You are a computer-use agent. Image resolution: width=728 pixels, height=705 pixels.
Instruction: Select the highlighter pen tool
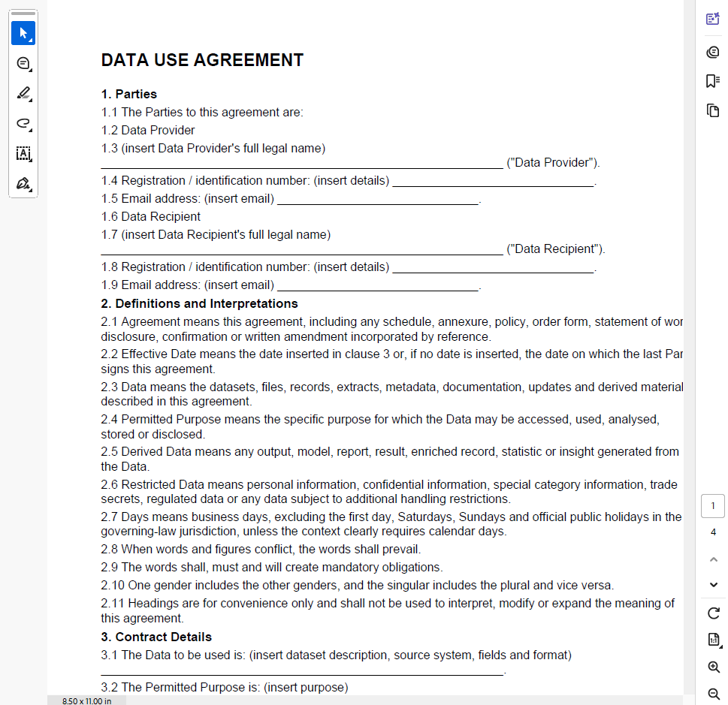coord(23,93)
